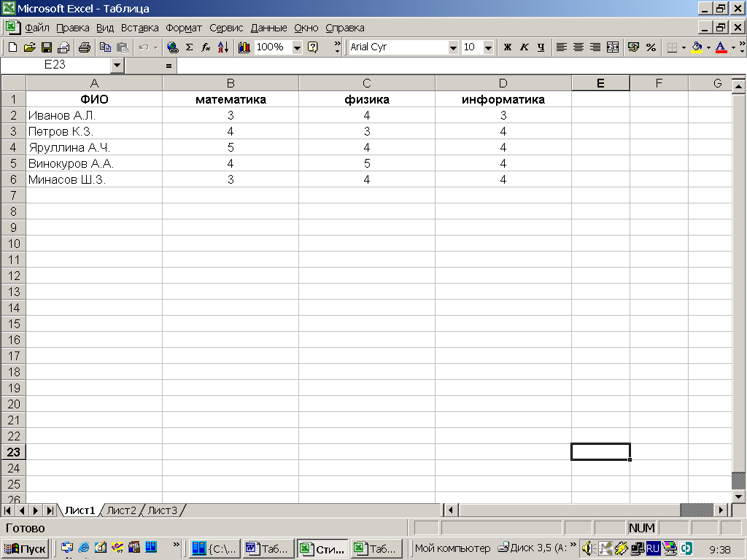The width and height of the screenshot is (747, 560).
Task: Open Мой компьютер from taskbar
Action: coord(452,548)
